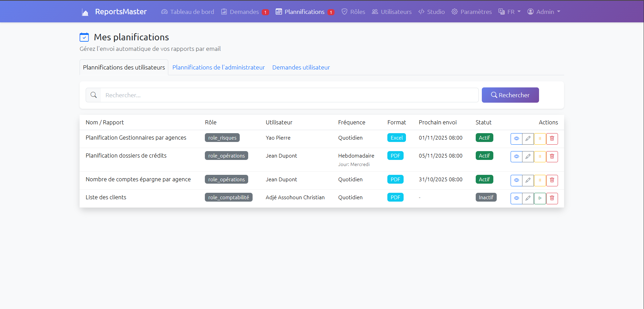Delete the Planification Gestionnaires par agences row
Screen dimensions: 644x309
point(552,139)
